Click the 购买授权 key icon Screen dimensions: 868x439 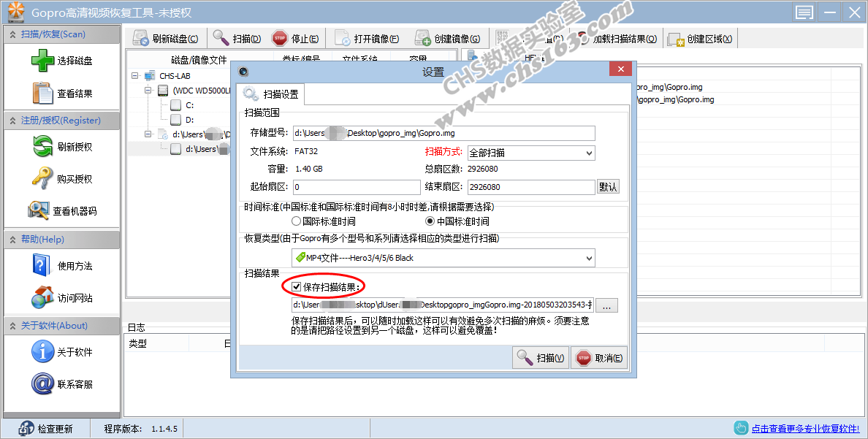(x=42, y=178)
